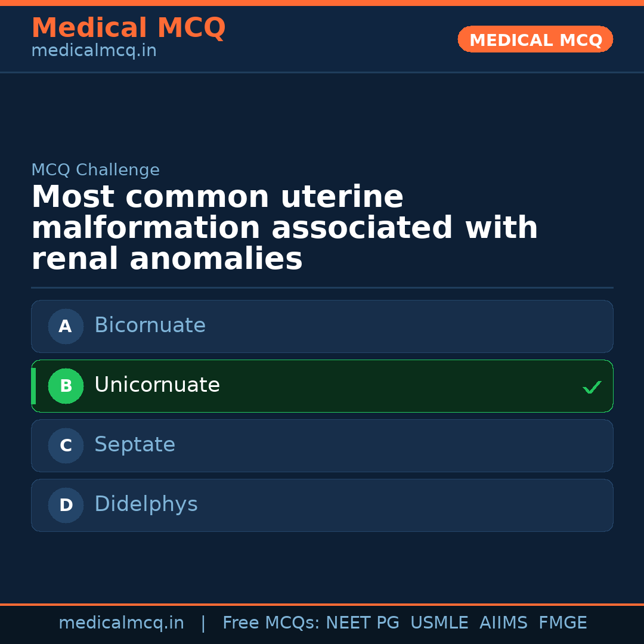Screen dimensions: 644x644
Task: Click the circular C badge icon
Action: point(66,445)
